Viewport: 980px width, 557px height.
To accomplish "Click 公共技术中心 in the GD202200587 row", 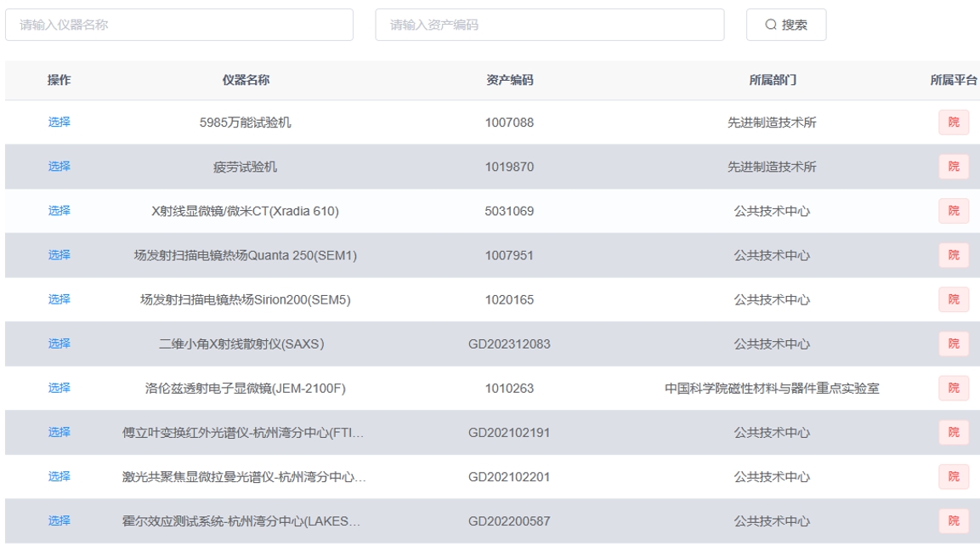I will (772, 521).
